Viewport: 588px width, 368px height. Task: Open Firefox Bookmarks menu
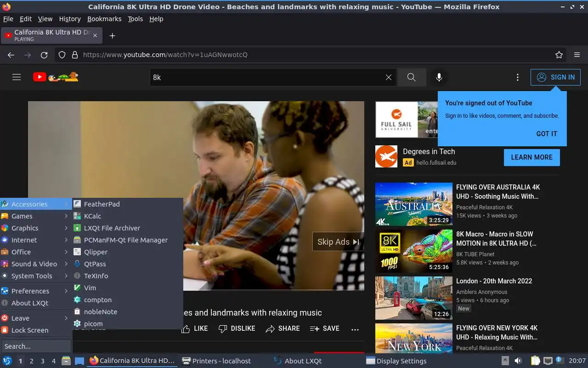click(x=104, y=19)
